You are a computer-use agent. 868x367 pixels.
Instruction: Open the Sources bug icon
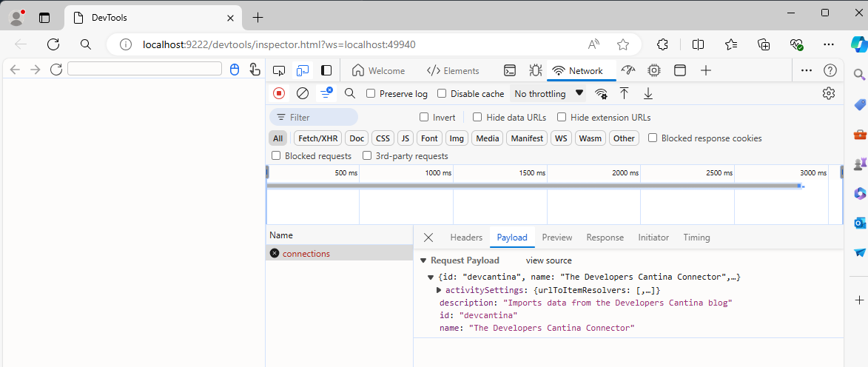click(535, 70)
